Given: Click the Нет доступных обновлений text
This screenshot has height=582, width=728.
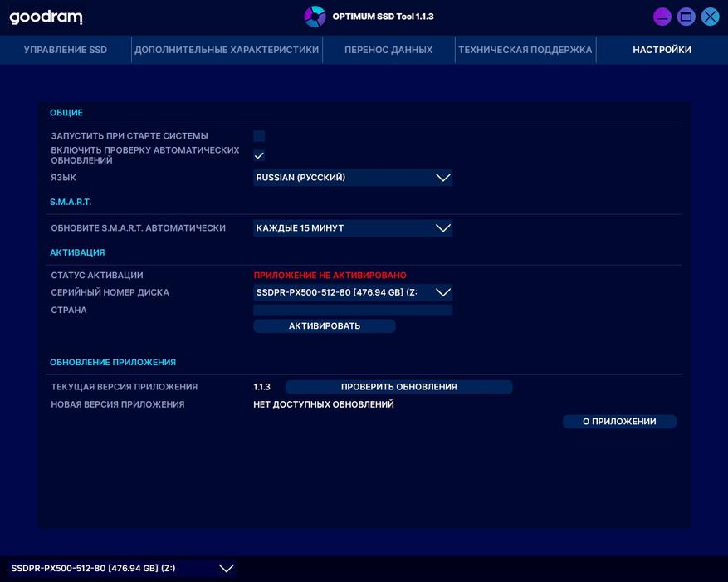Looking at the screenshot, I should (324, 404).
